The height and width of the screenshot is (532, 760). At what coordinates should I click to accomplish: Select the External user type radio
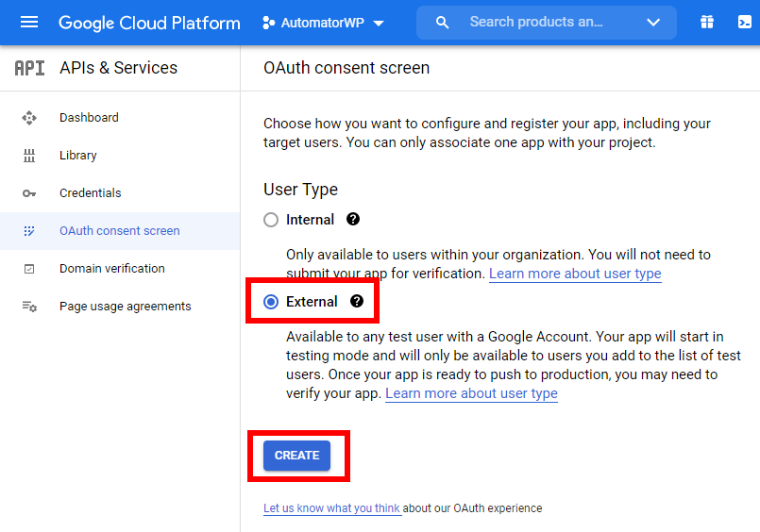(x=271, y=302)
